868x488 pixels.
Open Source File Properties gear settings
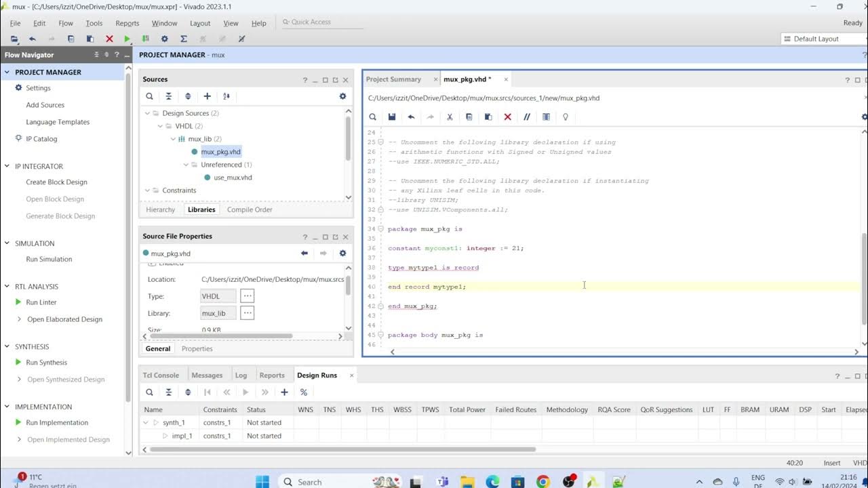click(342, 253)
